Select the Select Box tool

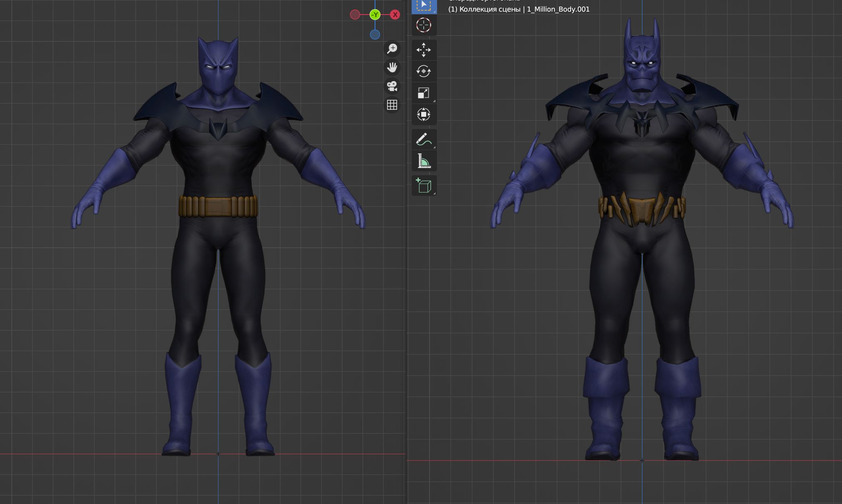coord(424,5)
